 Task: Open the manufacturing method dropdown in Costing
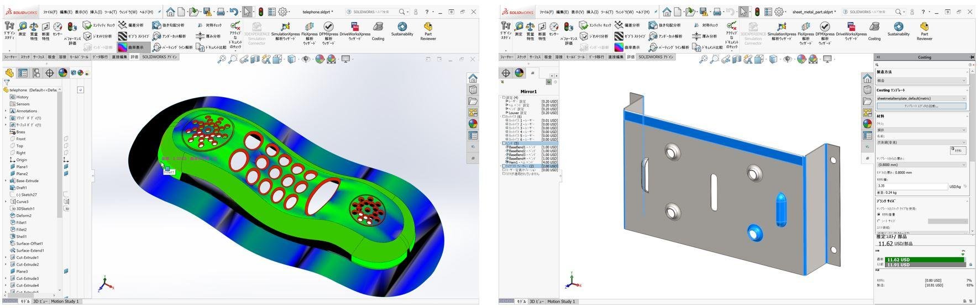921,81
